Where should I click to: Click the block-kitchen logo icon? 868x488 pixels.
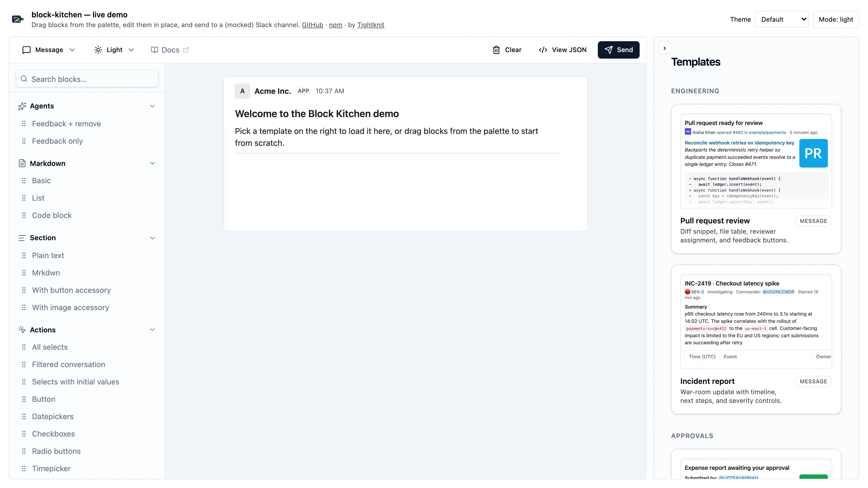pyautogui.click(x=18, y=19)
